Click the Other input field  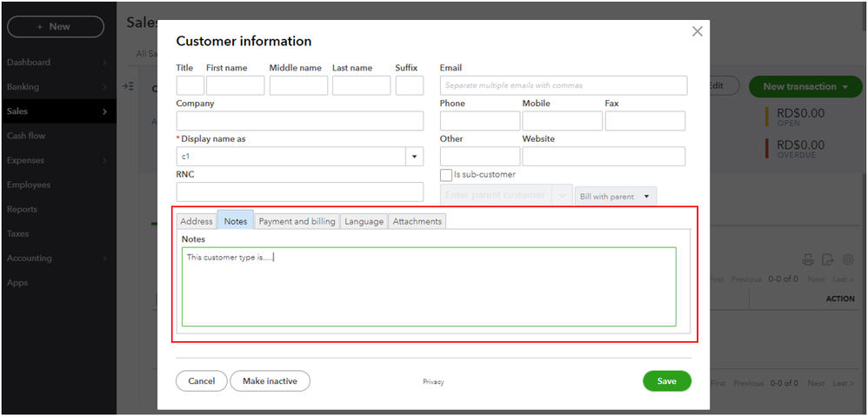pos(480,156)
